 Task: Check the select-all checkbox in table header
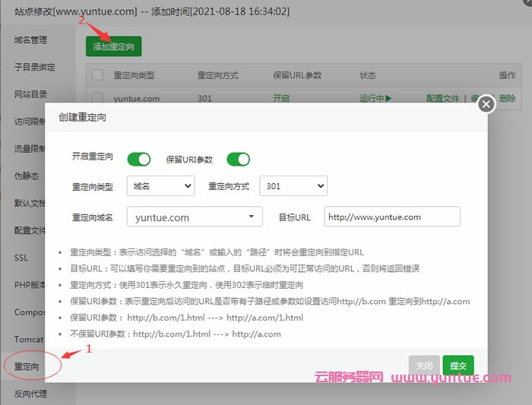pyautogui.click(x=97, y=75)
